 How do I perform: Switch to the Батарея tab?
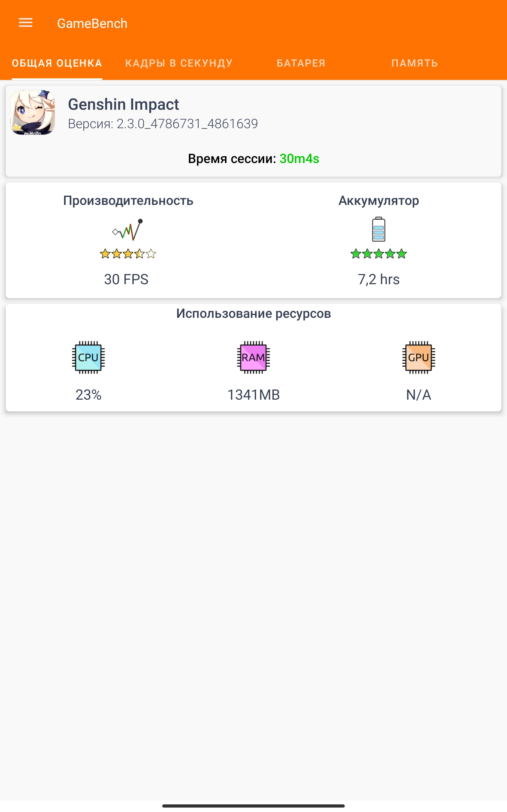click(x=301, y=63)
